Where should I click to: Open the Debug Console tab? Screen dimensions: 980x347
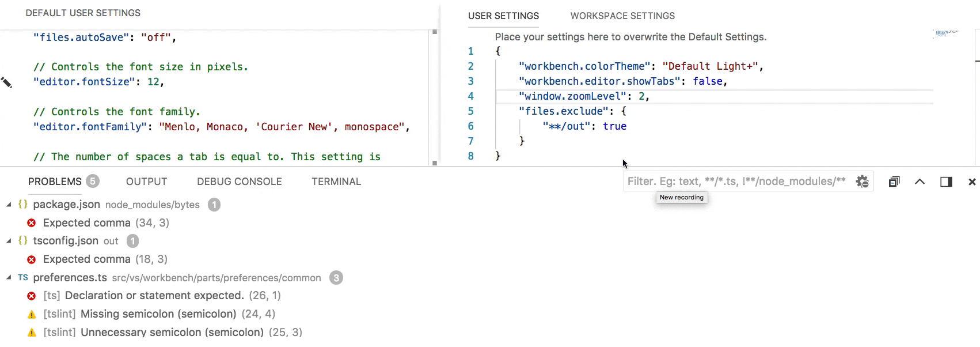(x=239, y=182)
